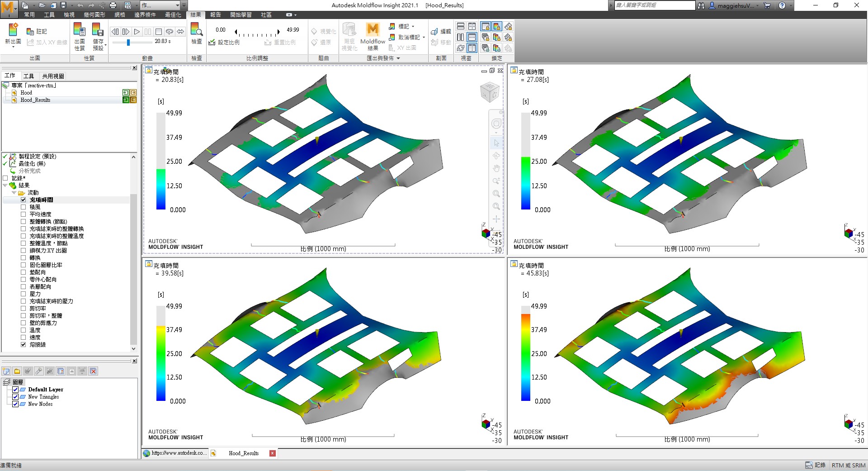
Task: Switch to the autodesk.com web document tab
Action: pos(175,453)
